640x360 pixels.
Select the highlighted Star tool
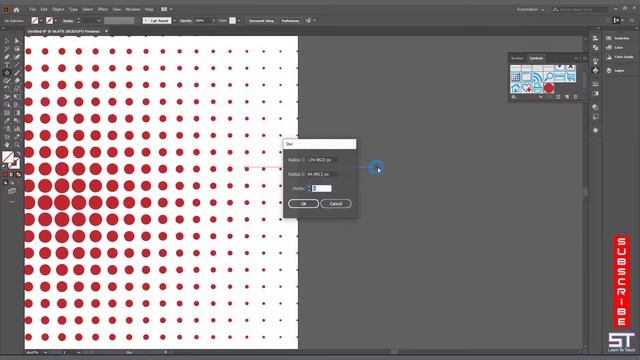(x=7, y=73)
